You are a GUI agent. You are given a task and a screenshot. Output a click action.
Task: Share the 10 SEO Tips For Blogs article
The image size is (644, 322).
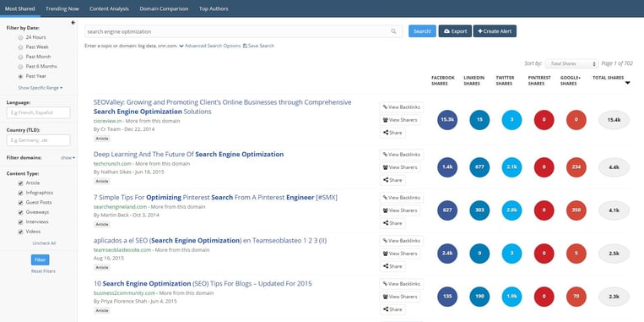392,309
